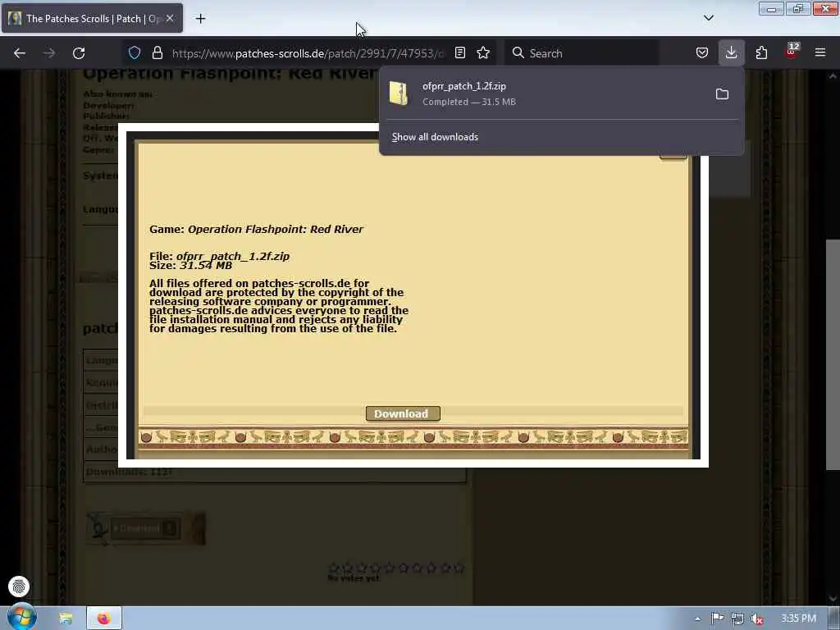
Task: Click the Size 31.54 MB text
Action: (190, 265)
